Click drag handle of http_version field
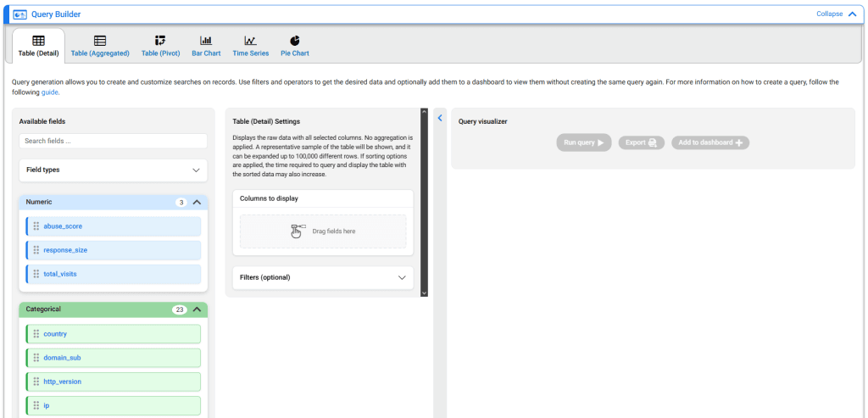Image resolution: width=868 pixels, height=418 pixels. point(36,382)
